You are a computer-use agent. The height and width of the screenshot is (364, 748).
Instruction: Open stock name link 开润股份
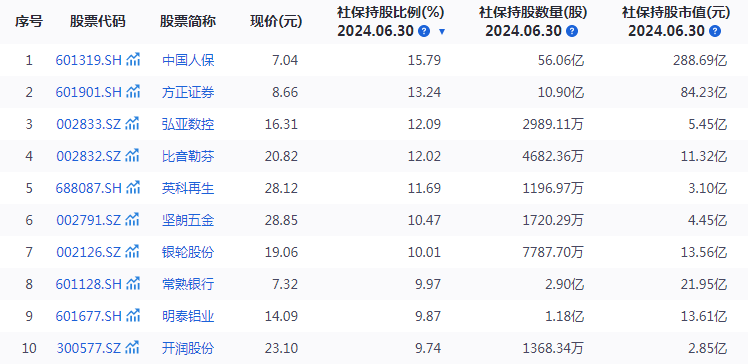tap(188, 348)
